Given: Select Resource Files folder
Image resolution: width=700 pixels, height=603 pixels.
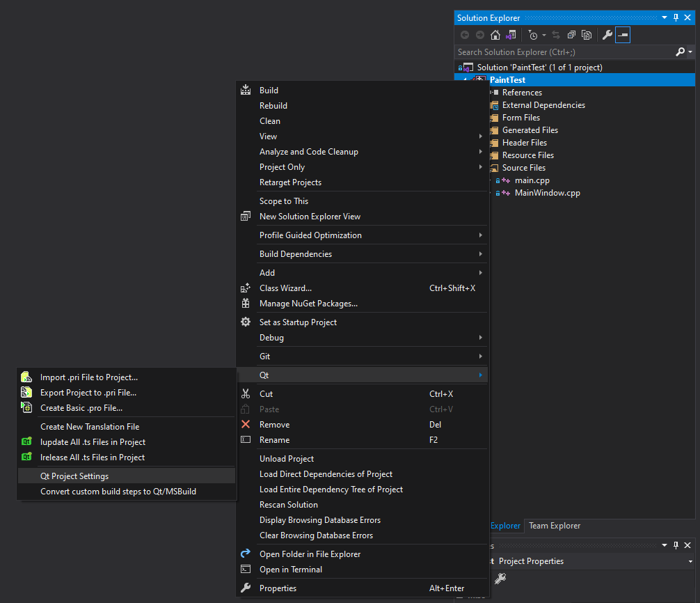Looking at the screenshot, I should (527, 155).
